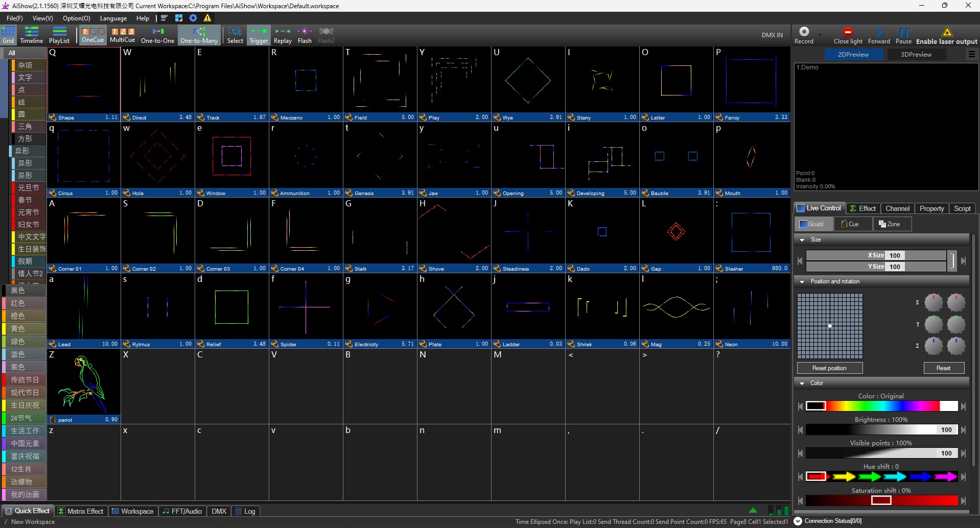Start Record
Screen dimensions: 980x528
pos(804,35)
